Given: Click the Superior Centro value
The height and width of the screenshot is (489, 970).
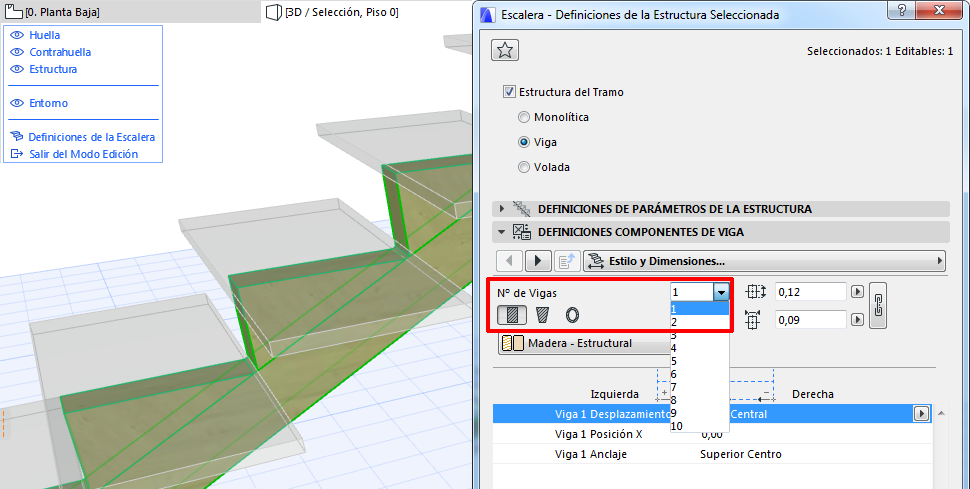Looking at the screenshot, I should pos(740,454).
